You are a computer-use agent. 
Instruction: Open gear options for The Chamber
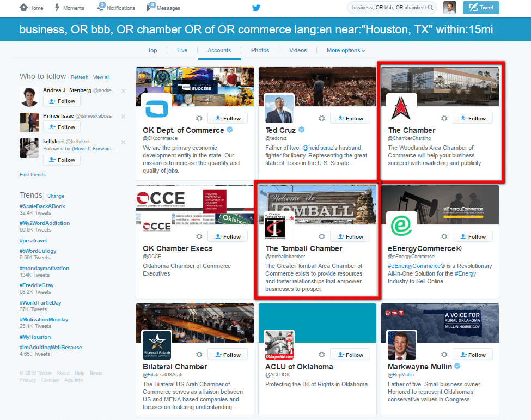(444, 118)
